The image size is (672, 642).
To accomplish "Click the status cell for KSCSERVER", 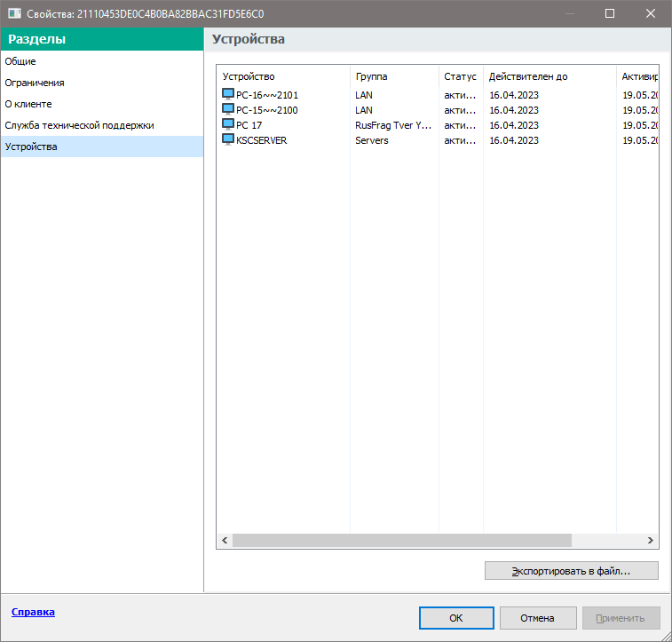I will [x=460, y=140].
